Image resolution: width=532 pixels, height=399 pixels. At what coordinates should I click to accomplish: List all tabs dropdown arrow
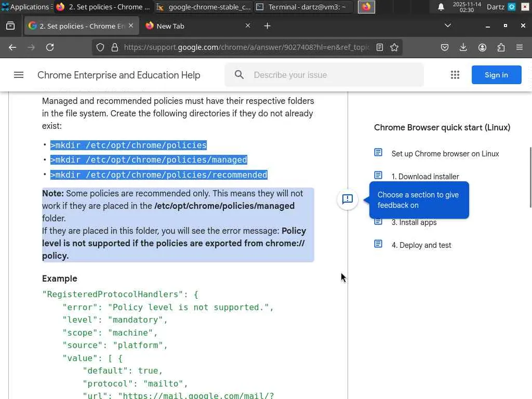click(448, 26)
